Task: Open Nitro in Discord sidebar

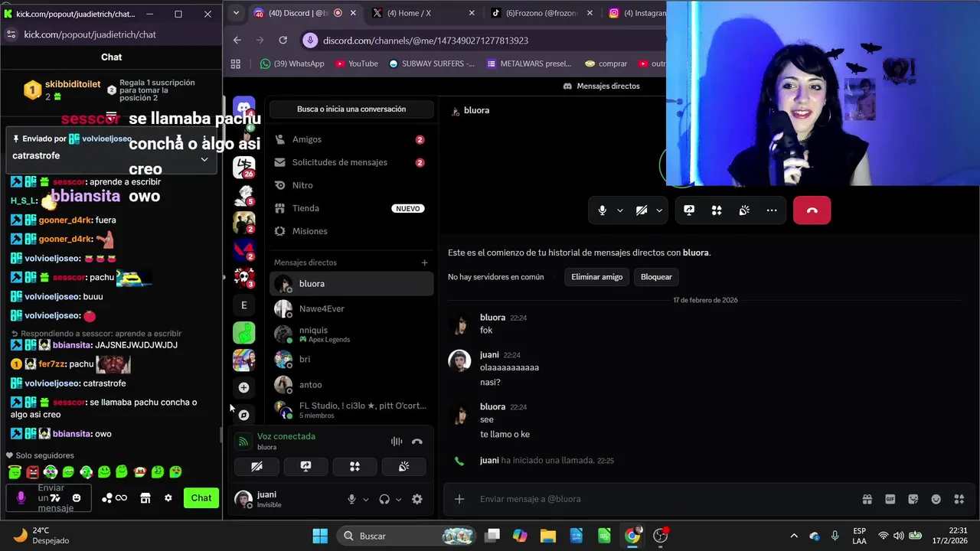Action: (x=351, y=185)
